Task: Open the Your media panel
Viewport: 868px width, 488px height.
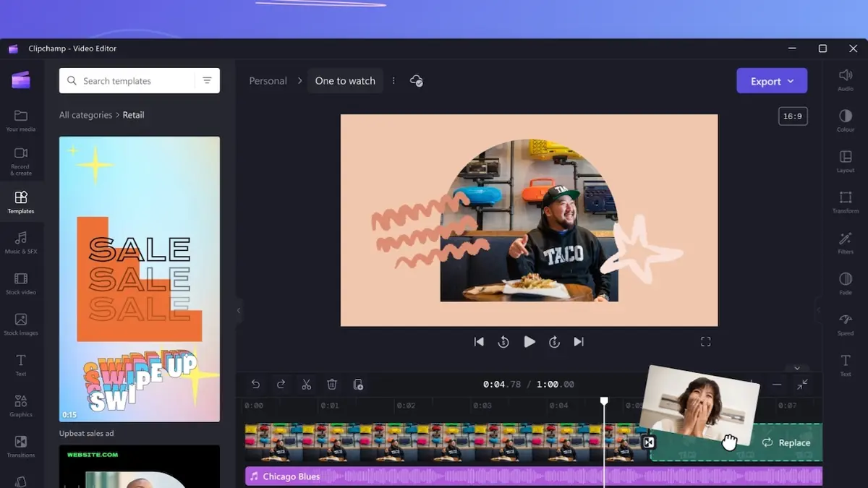Action: [x=21, y=120]
